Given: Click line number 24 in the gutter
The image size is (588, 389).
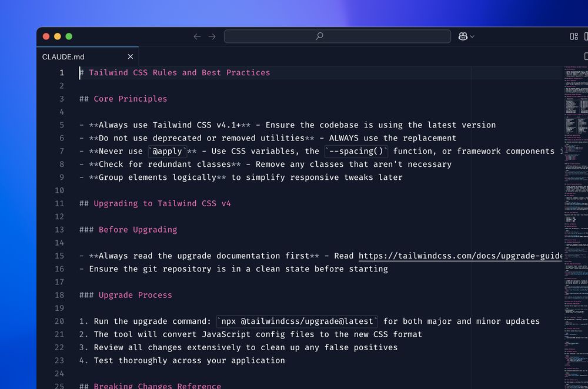Looking at the screenshot, I should tap(59, 374).
